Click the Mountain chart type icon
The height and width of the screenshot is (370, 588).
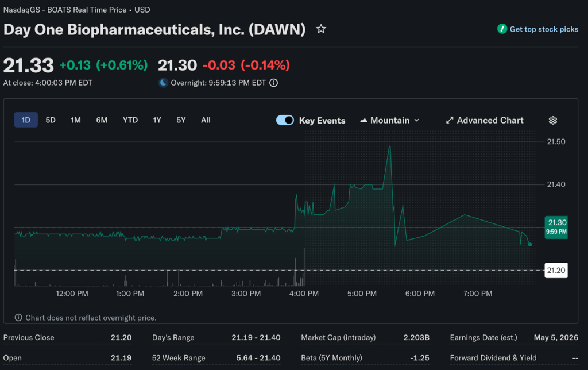[x=363, y=120]
